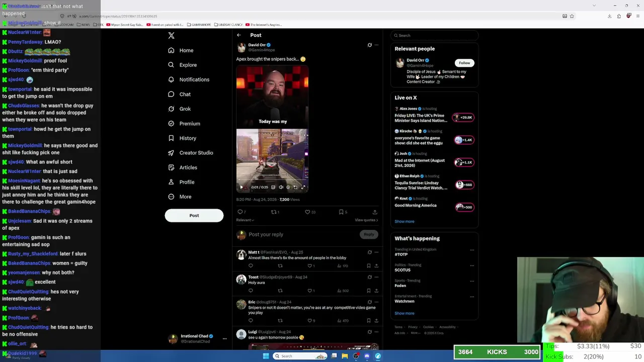
Task: Open the 'LINDSAY CLANCY' bookmarks folder
Action: point(228,25)
